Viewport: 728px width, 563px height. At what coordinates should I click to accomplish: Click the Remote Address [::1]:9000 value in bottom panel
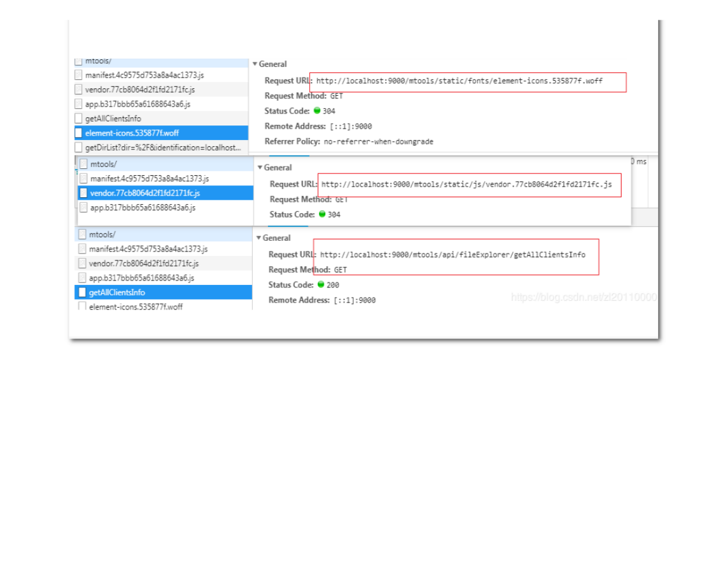click(355, 301)
